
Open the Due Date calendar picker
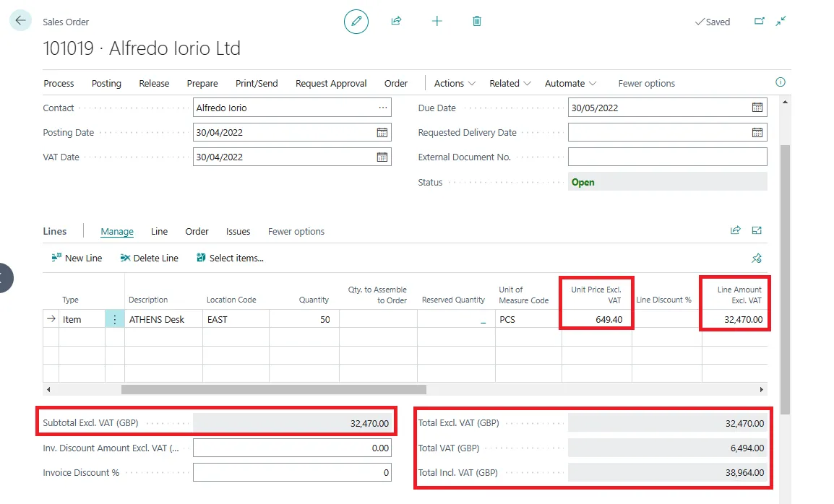pyautogui.click(x=757, y=108)
